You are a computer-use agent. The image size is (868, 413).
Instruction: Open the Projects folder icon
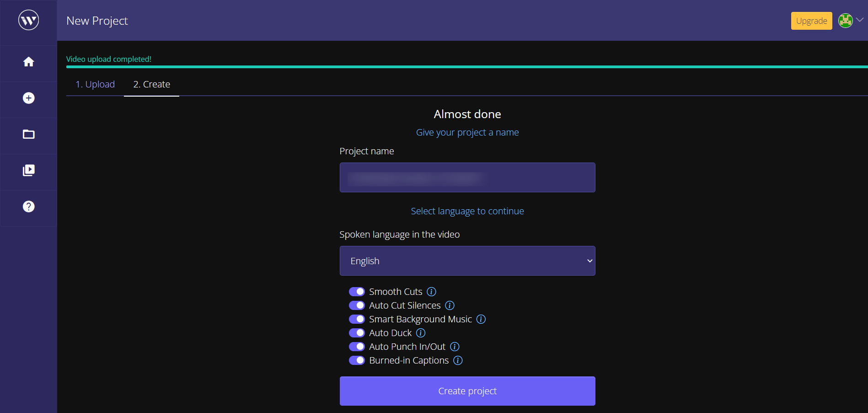[x=28, y=134]
